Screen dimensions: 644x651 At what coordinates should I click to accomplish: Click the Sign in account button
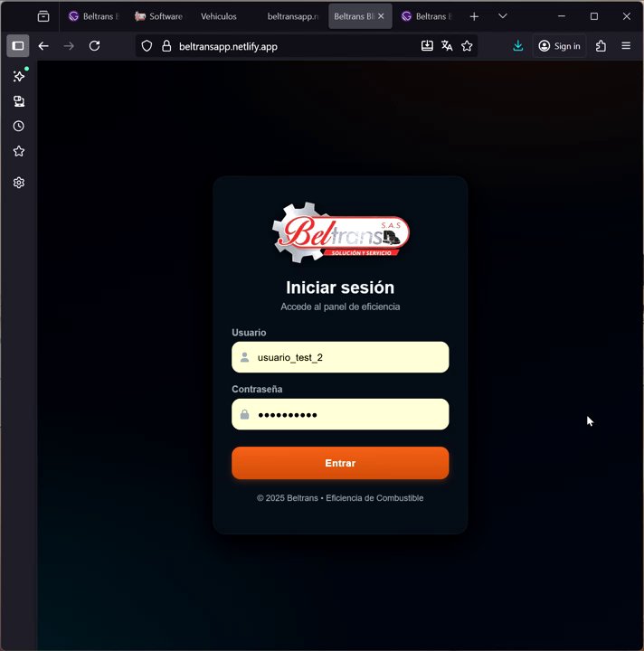559,46
